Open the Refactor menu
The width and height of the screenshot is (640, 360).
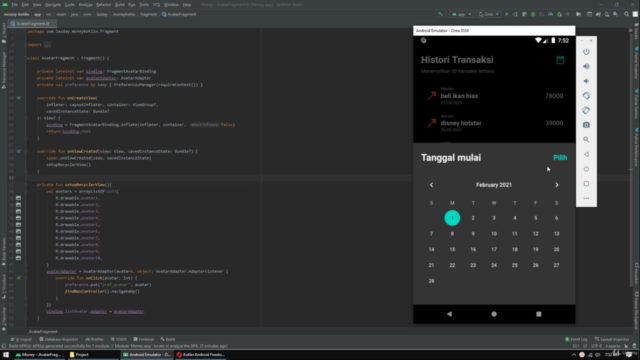[x=103, y=5]
